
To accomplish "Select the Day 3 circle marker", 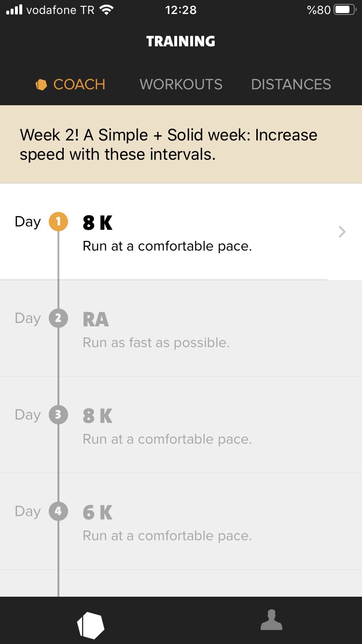I will 58,415.
